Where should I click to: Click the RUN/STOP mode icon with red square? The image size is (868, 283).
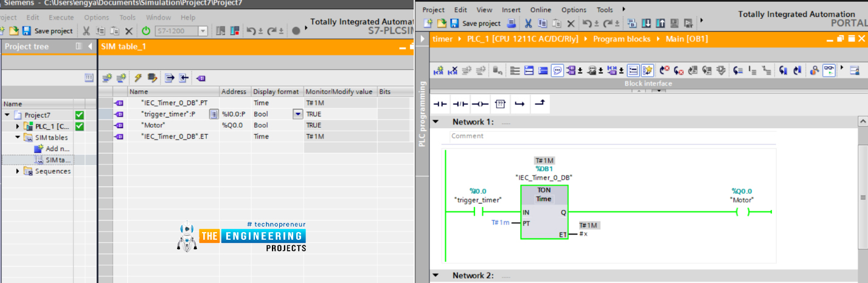(x=234, y=31)
